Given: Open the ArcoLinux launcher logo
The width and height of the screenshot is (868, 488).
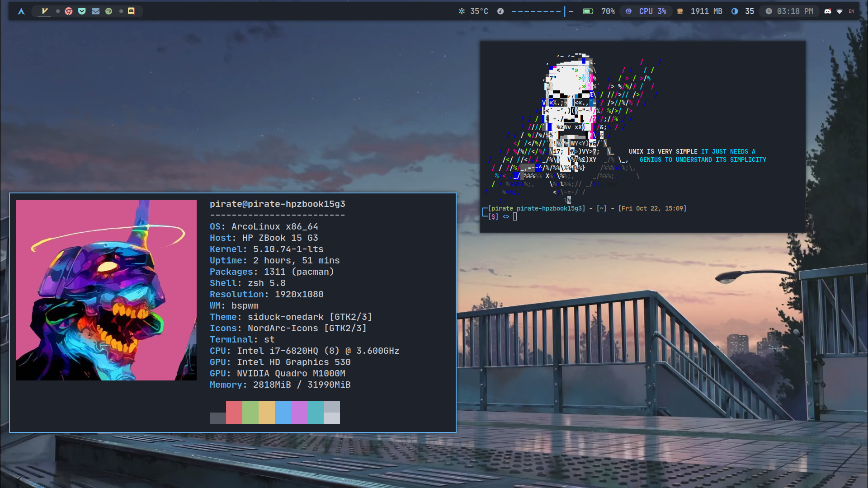Looking at the screenshot, I should pyautogui.click(x=21, y=11).
